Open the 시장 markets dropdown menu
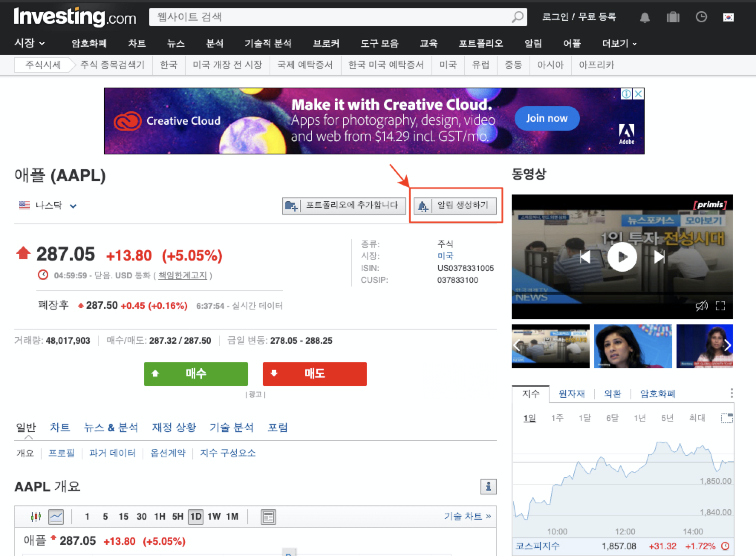 click(30, 43)
